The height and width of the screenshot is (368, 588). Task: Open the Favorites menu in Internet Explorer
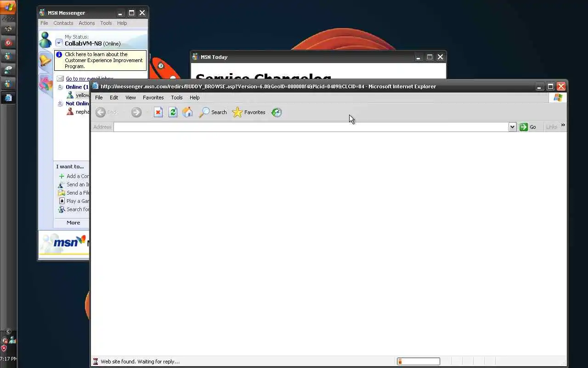[153, 98]
